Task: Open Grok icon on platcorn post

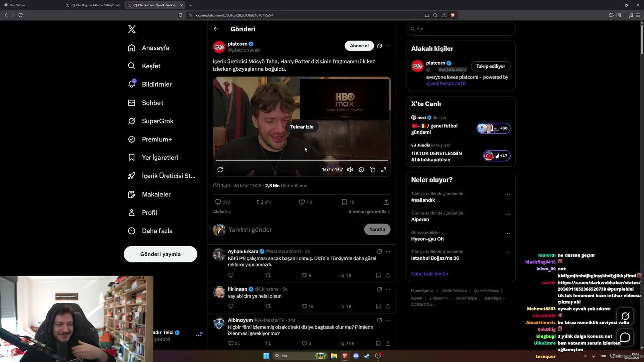Action: 380,46
